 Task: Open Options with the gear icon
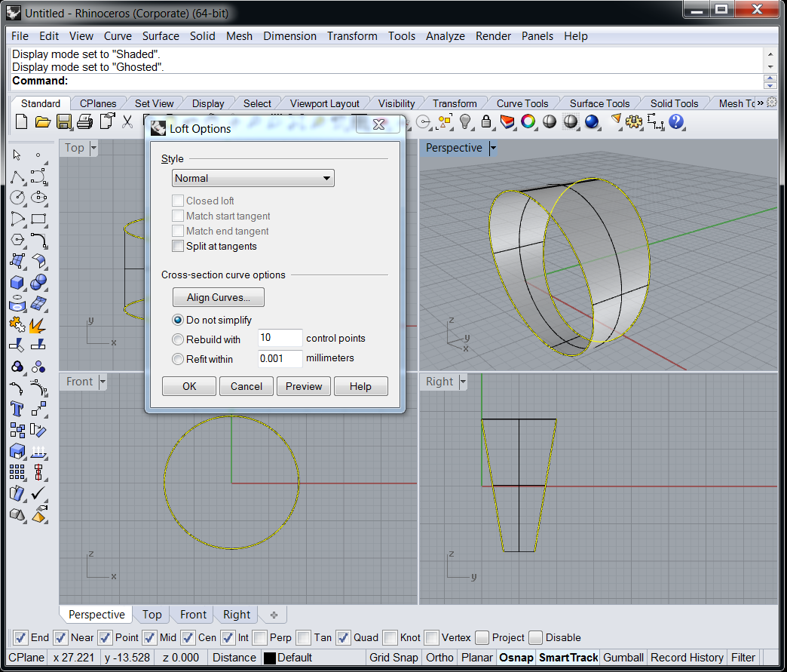[x=633, y=121]
